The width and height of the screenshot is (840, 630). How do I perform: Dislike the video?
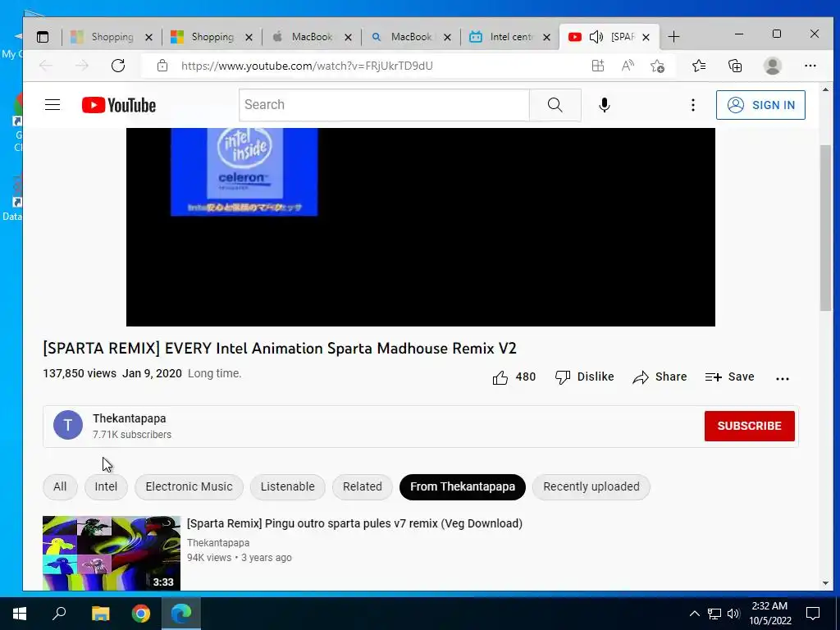[x=584, y=377]
